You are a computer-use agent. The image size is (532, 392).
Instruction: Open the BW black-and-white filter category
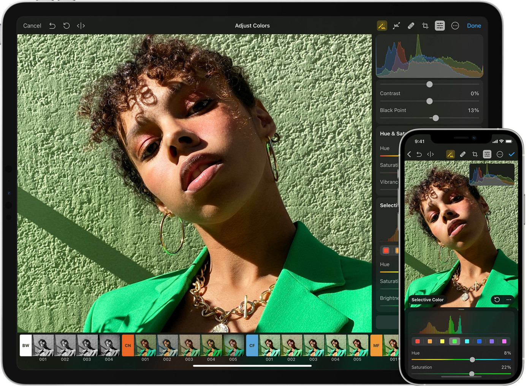25,345
